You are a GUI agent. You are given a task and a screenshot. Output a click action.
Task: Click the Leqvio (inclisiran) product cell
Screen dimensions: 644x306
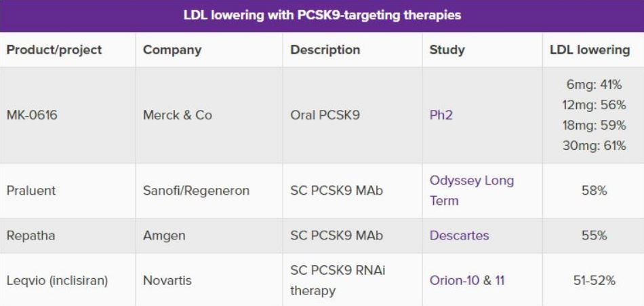[57, 280]
